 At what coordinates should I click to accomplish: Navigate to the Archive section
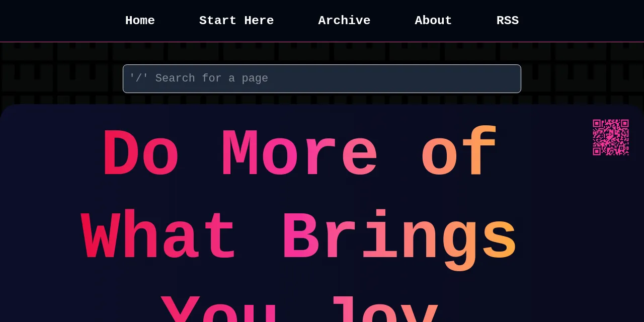click(x=344, y=21)
